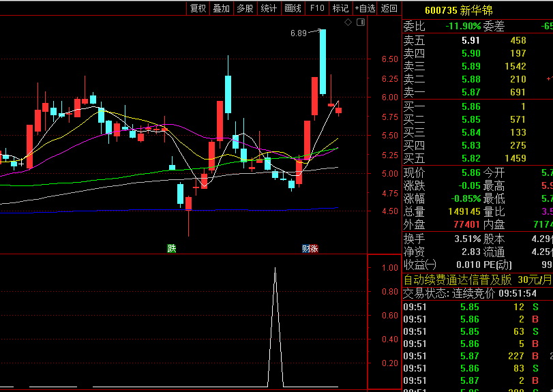
Task: Click the red 涨 marker below chart
Action: pyautogui.click(x=314, y=249)
